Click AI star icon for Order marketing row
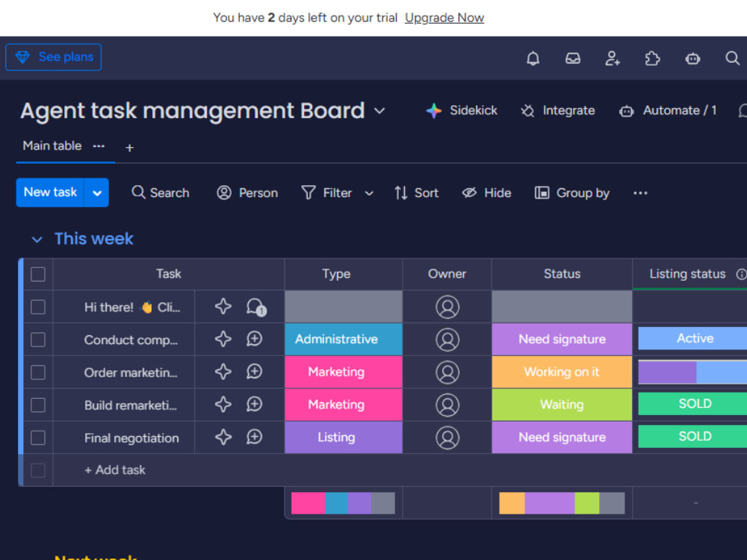This screenshot has height=560, width=747. pyautogui.click(x=223, y=371)
